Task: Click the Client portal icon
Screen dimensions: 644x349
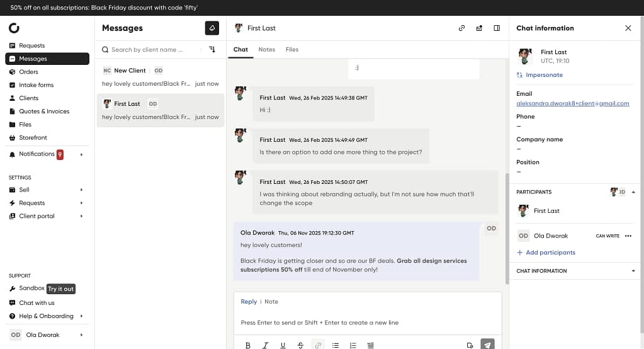Action: point(13,216)
